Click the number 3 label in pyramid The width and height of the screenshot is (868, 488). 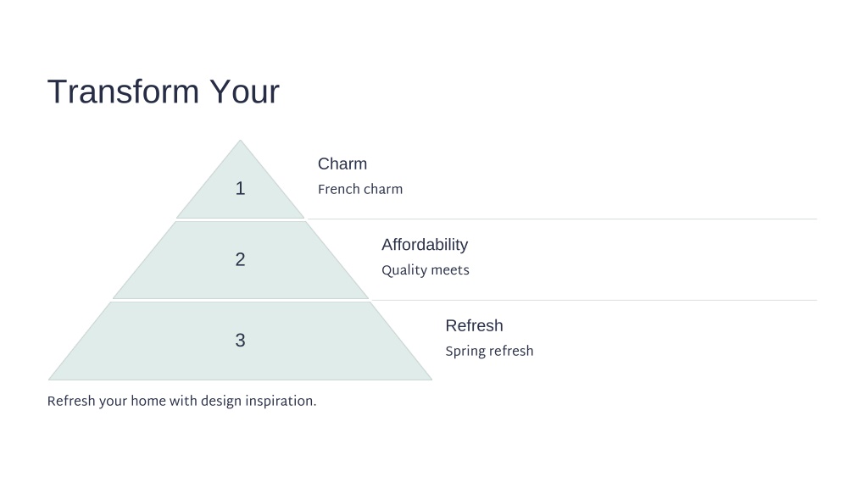(240, 340)
